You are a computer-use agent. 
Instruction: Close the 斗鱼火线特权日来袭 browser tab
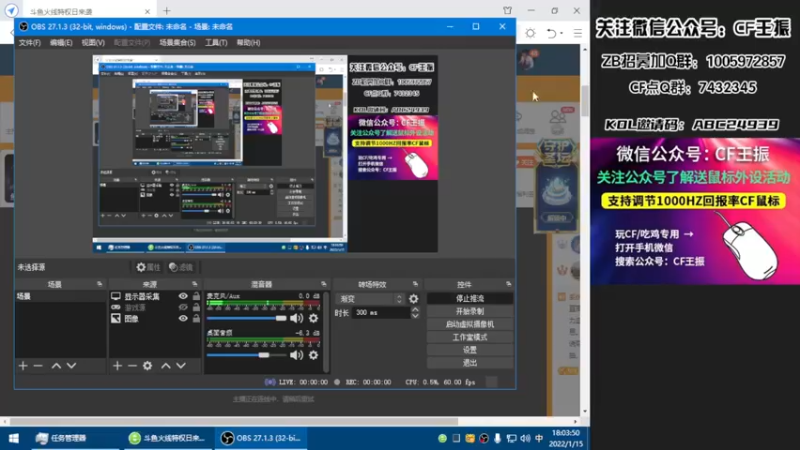pos(147,11)
